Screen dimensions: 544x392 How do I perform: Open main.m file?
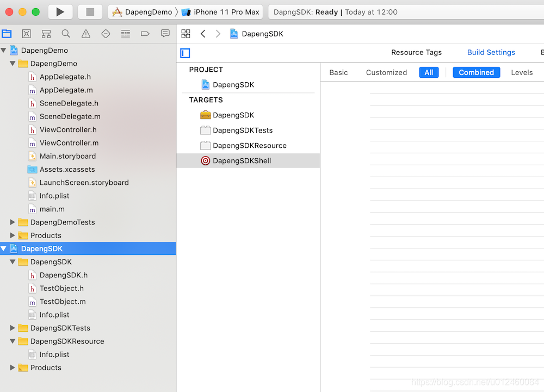52,209
